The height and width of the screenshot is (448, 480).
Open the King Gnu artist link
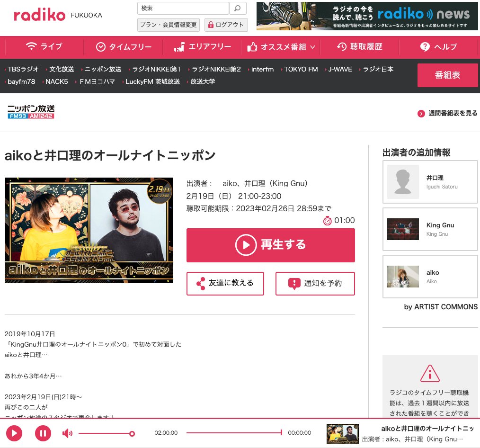click(x=430, y=229)
